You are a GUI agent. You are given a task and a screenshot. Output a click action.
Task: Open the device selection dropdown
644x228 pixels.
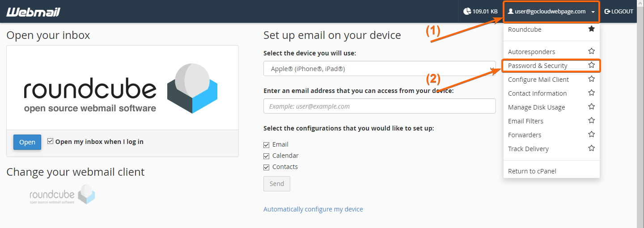(x=379, y=69)
